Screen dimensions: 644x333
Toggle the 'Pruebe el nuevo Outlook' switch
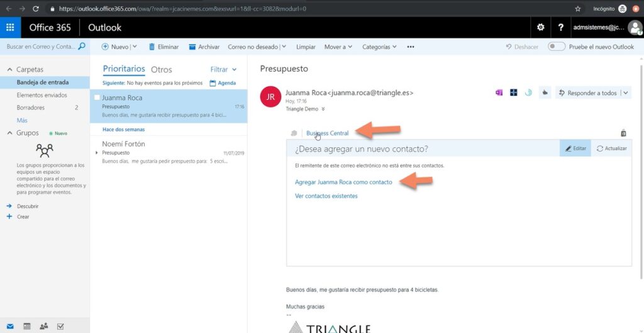[556, 47]
